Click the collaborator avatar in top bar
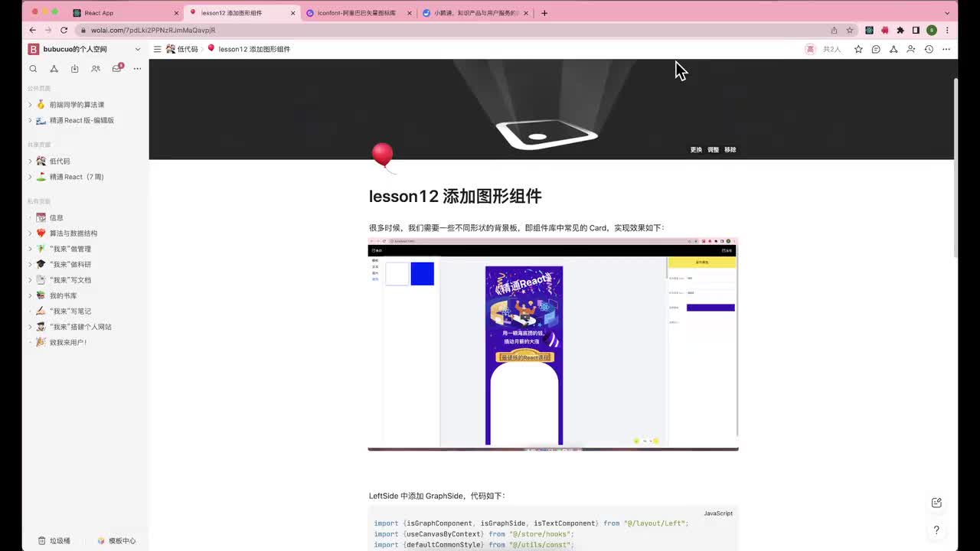The height and width of the screenshot is (551, 980). tap(810, 49)
